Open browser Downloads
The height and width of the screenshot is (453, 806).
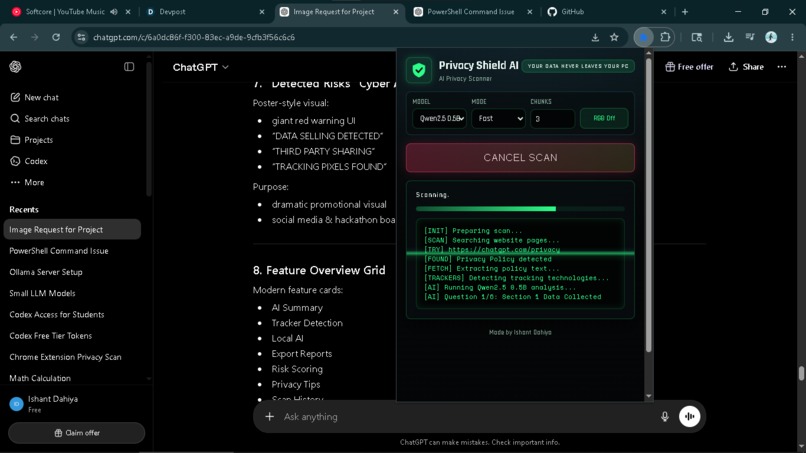click(728, 37)
